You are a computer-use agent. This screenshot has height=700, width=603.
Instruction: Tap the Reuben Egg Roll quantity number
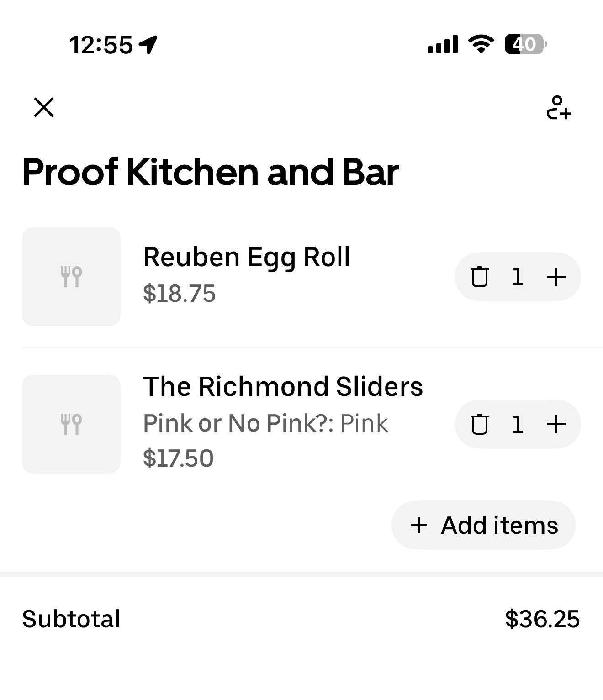tap(518, 277)
